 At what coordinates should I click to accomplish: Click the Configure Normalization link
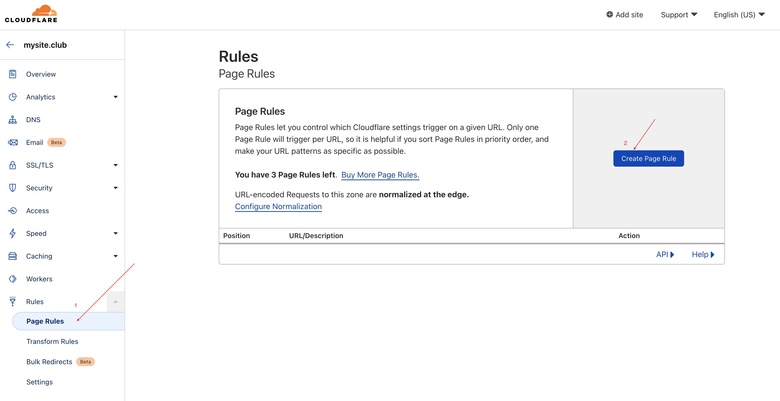click(x=278, y=206)
